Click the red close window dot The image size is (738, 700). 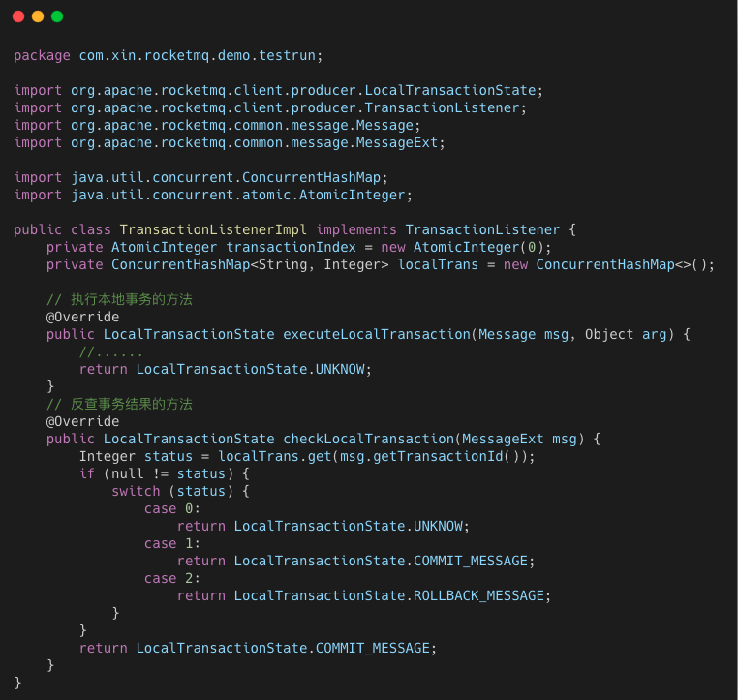18,16
